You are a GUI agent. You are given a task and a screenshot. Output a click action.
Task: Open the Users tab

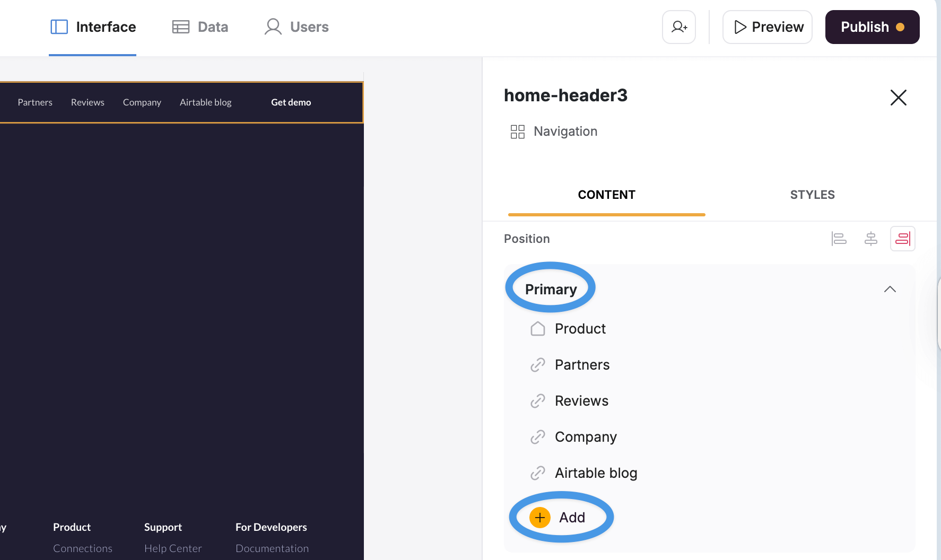[297, 27]
